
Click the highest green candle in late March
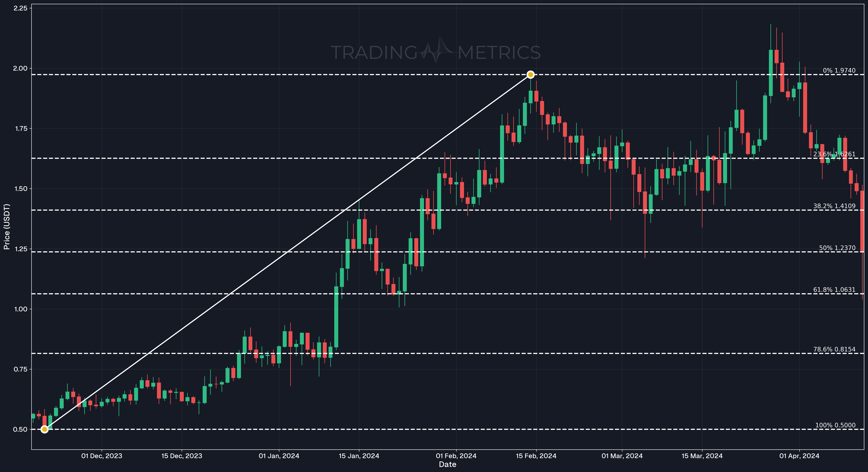[x=771, y=73]
